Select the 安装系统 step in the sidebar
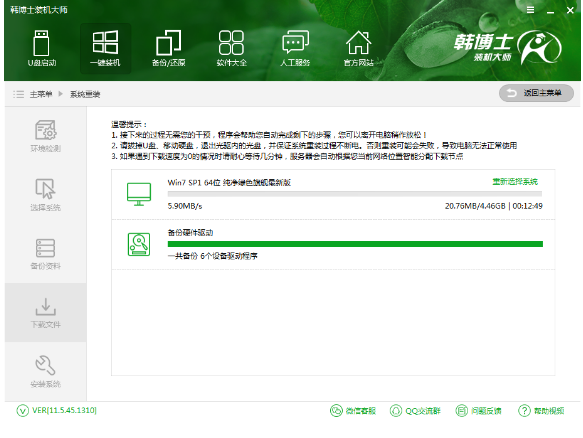 tap(45, 371)
